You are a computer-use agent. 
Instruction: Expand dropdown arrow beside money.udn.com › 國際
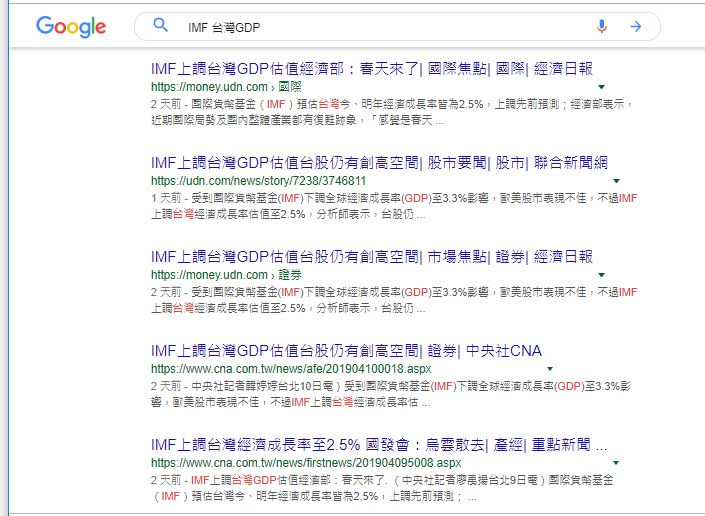pyautogui.click(x=602, y=87)
